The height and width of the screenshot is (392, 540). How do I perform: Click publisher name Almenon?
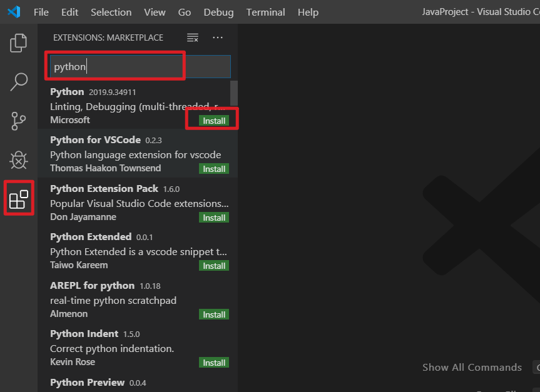point(69,314)
